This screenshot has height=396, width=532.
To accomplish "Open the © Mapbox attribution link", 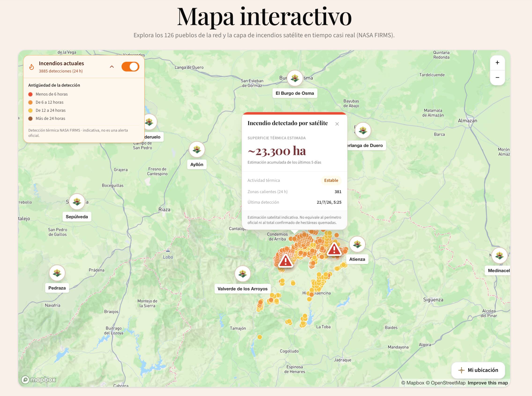I will coord(413,383).
